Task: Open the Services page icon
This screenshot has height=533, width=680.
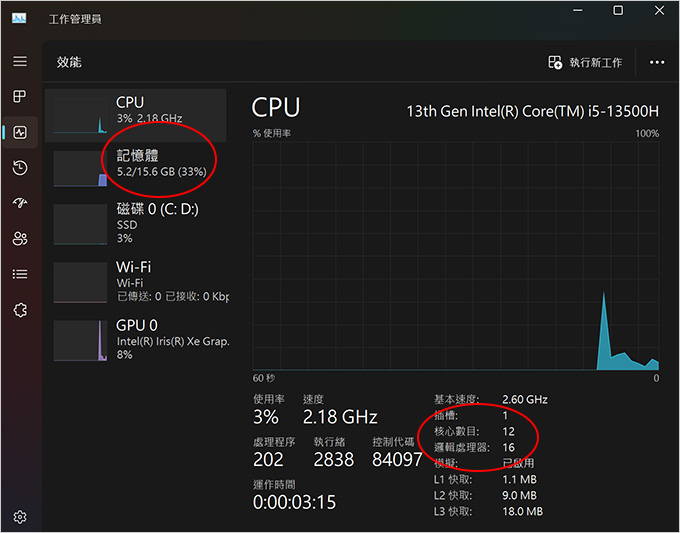Action: point(20,310)
